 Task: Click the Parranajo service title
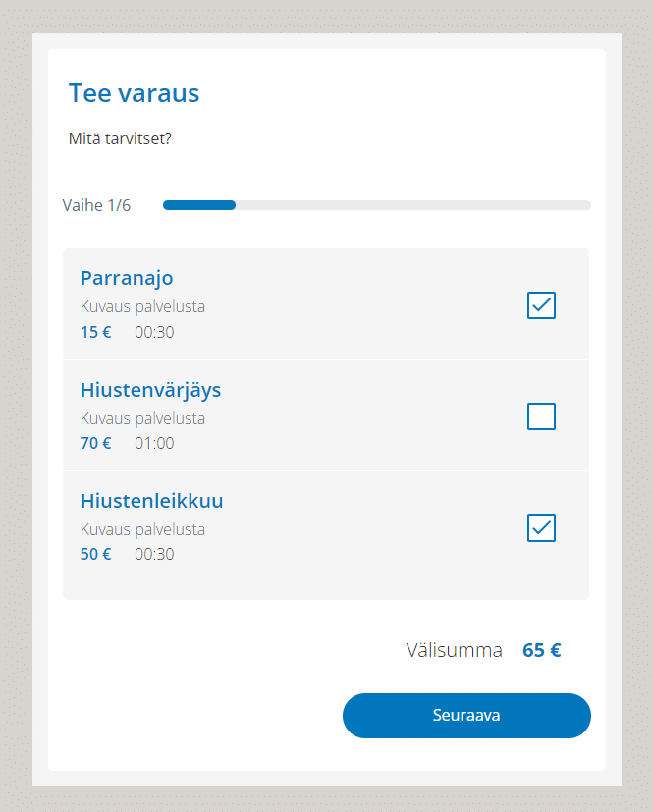127,278
